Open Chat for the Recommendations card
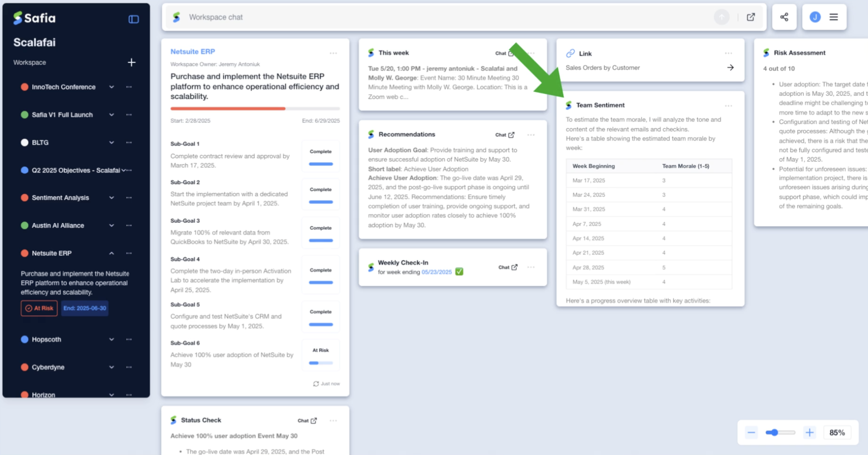 [x=505, y=135]
